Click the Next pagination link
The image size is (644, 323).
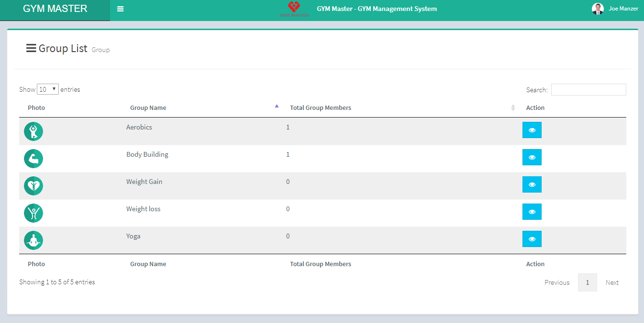point(612,282)
